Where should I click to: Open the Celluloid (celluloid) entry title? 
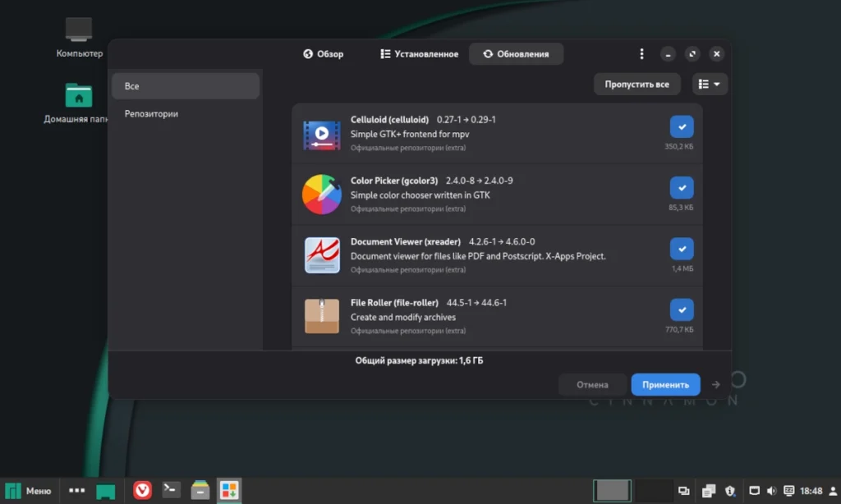[389, 120]
